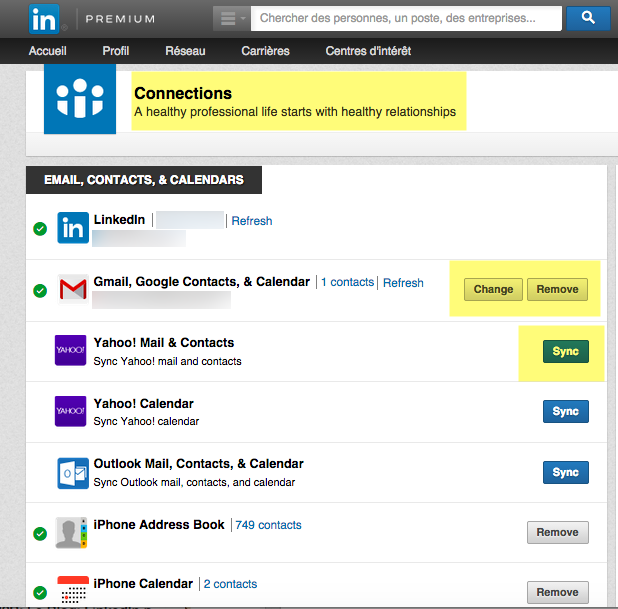618x609 pixels.
Task: Open the search category dropdown menu
Action: click(x=232, y=18)
